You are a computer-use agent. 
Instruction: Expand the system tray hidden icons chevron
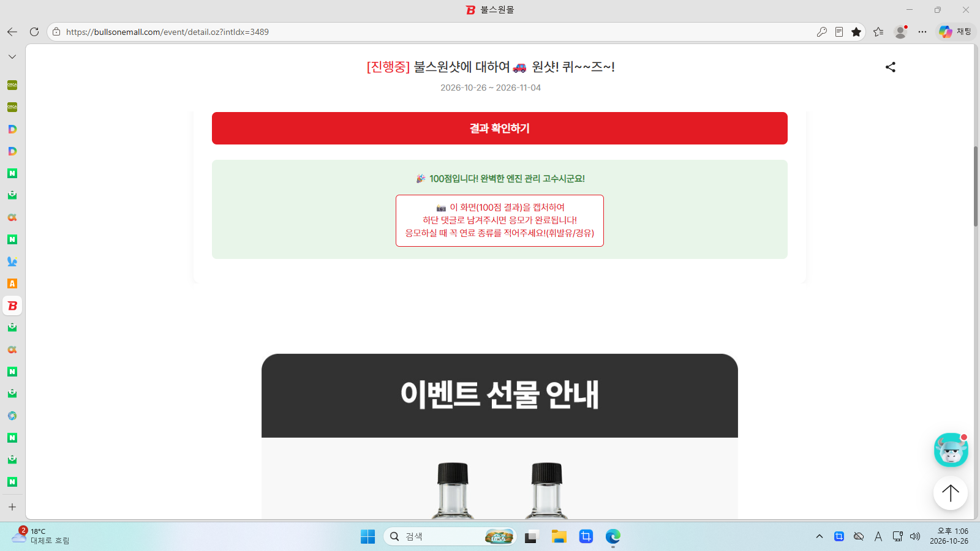pos(820,536)
